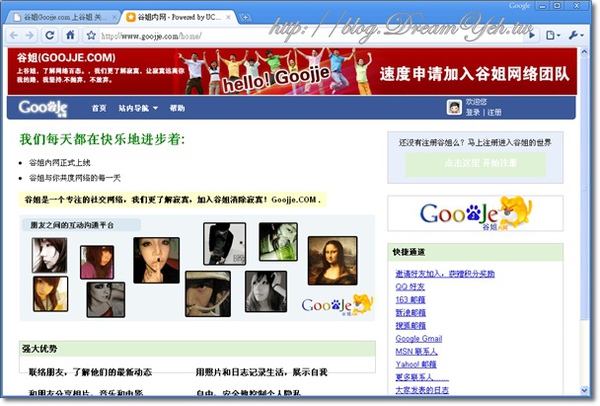Click the green 点击这里 开始注册 button
Screen dimensions: 600x406
click(x=476, y=165)
